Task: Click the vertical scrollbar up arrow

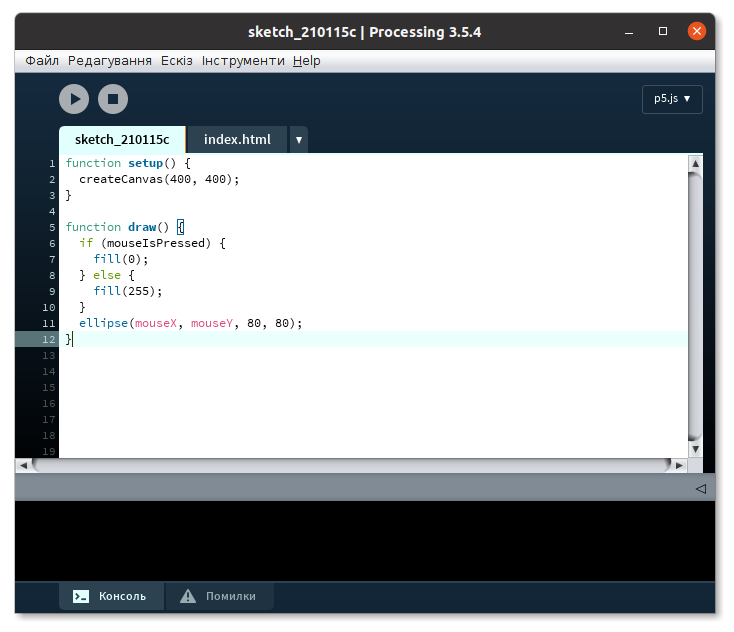Action: [695, 163]
